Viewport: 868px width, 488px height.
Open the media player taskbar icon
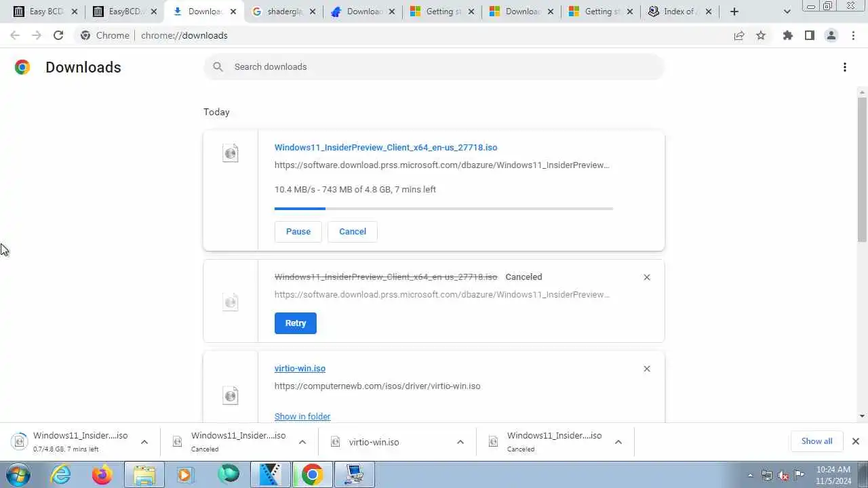(184, 474)
